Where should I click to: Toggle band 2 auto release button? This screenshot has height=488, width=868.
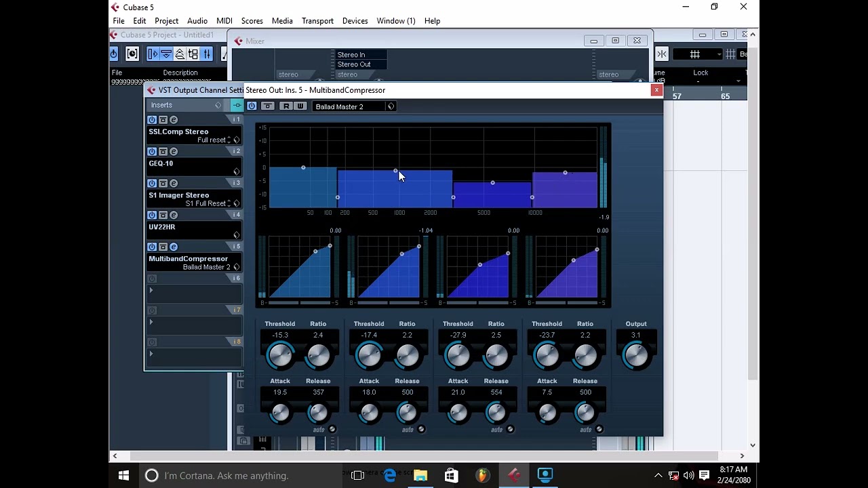pyautogui.click(x=421, y=429)
